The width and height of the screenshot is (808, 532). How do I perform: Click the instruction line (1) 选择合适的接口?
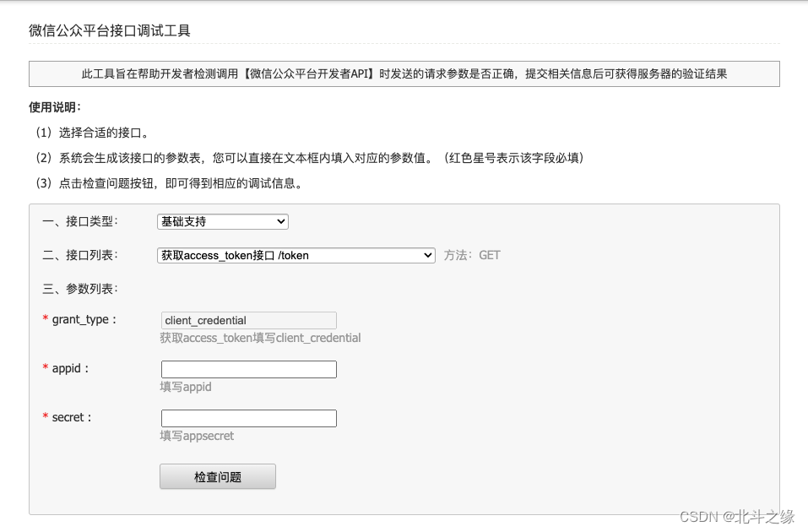click(x=92, y=133)
